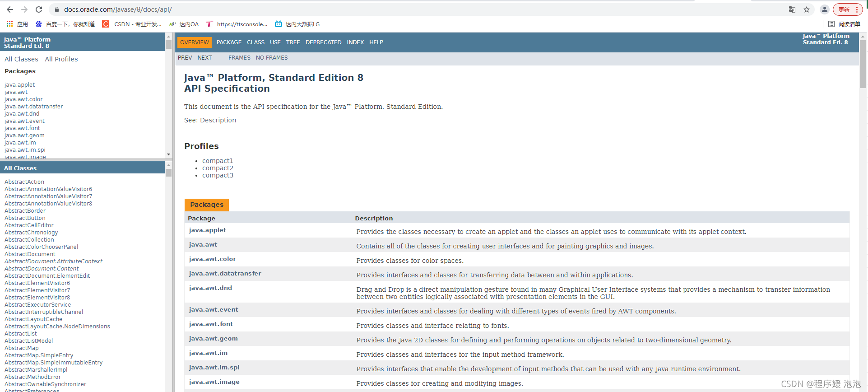Click All Profiles link in left frame

tap(61, 59)
